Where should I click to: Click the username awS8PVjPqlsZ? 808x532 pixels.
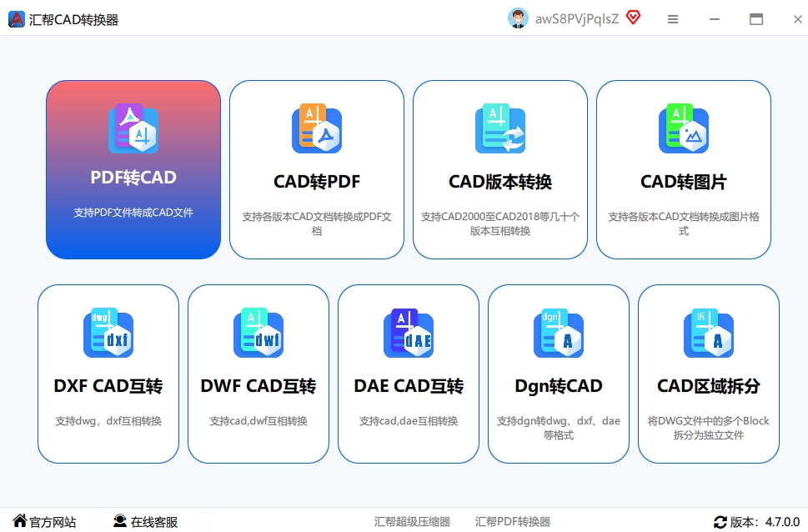(577, 19)
